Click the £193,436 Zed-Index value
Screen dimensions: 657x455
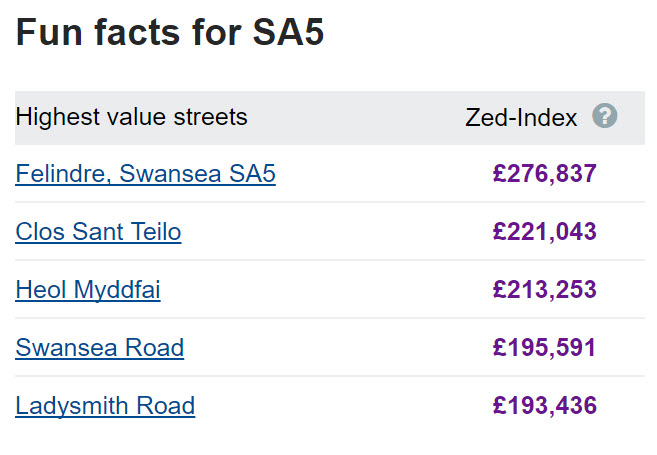pos(544,406)
